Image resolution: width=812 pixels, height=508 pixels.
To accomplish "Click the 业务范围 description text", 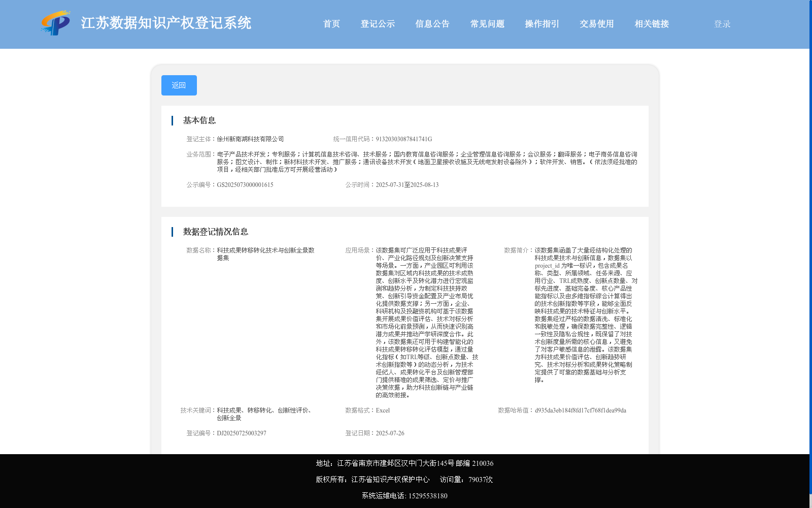I will pos(427,162).
